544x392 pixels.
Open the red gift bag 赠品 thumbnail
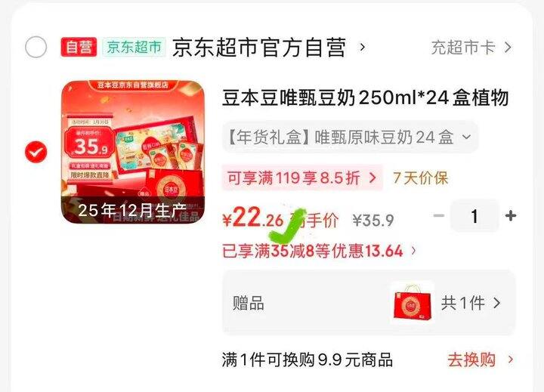(x=413, y=303)
